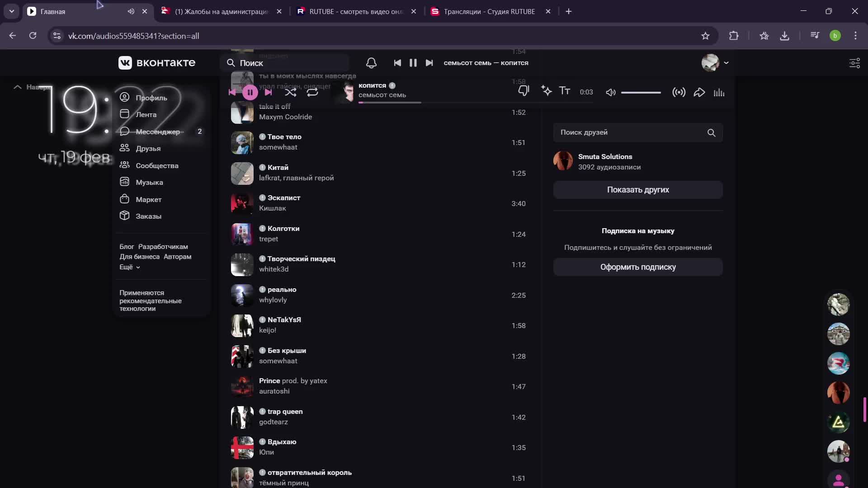
Task: Open the browser tab search dropdown
Action: point(12,11)
